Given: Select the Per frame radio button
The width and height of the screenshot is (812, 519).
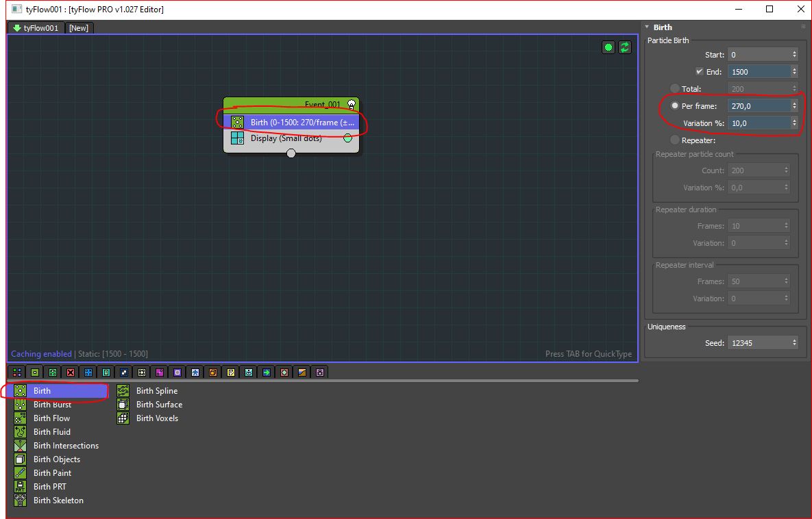Looking at the screenshot, I should [x=675, y=105].
